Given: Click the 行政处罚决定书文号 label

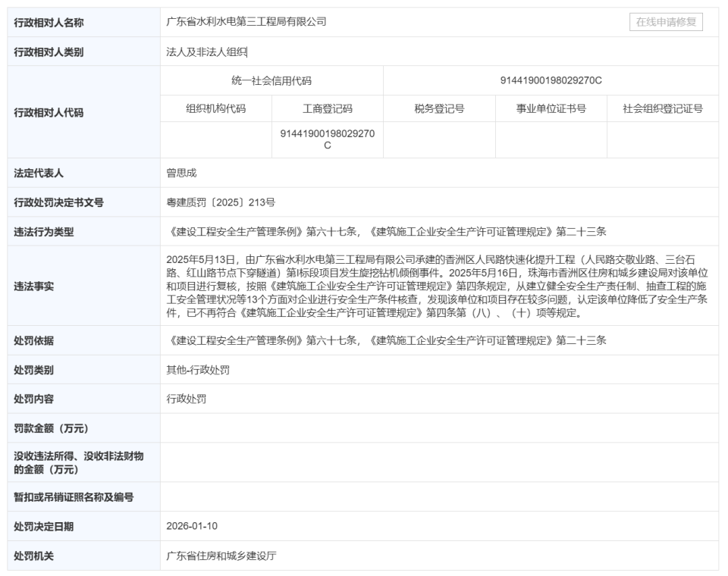Looking at the screenshot, I should pos(59,202).
